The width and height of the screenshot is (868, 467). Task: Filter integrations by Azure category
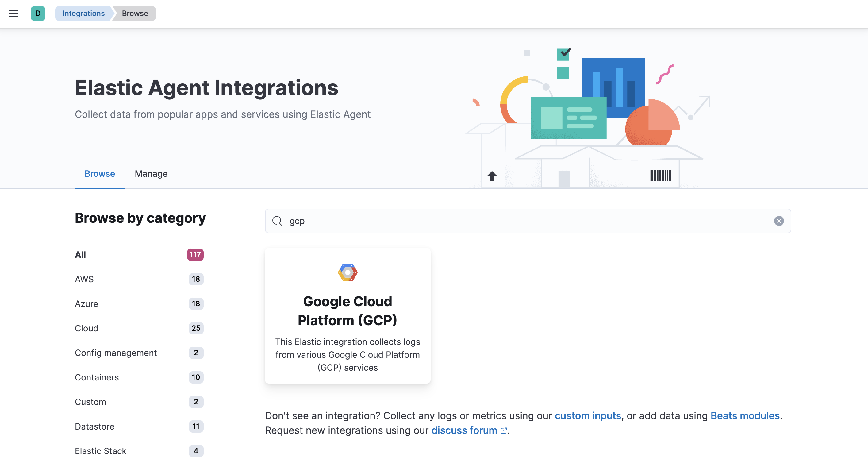tap(86, 303)
